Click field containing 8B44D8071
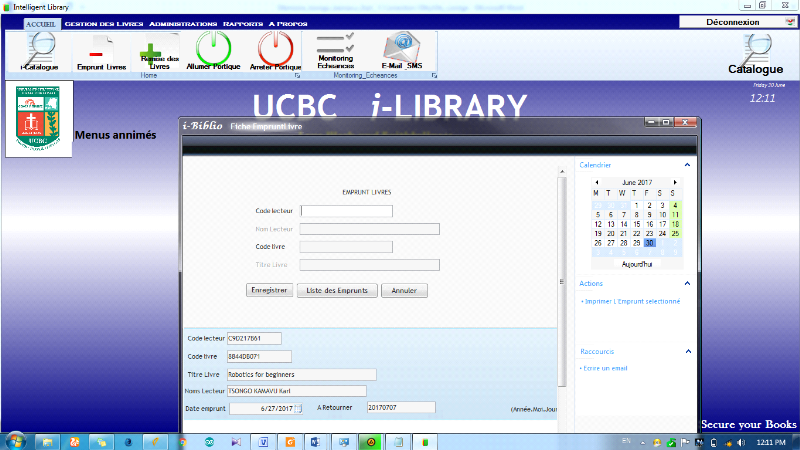Viewport: 800px width, 450px height. (x=259, y=357)
